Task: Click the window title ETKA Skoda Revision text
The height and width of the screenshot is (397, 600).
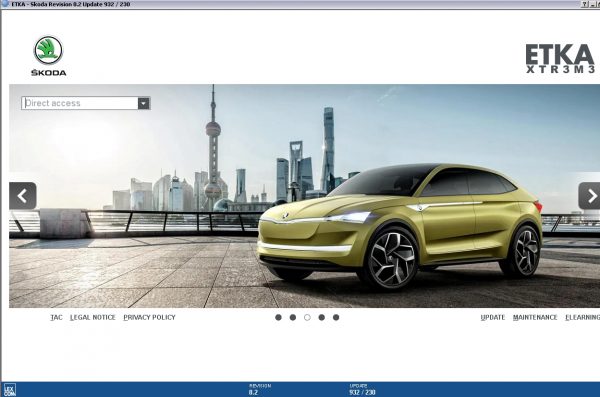Action: pos(71,4)
